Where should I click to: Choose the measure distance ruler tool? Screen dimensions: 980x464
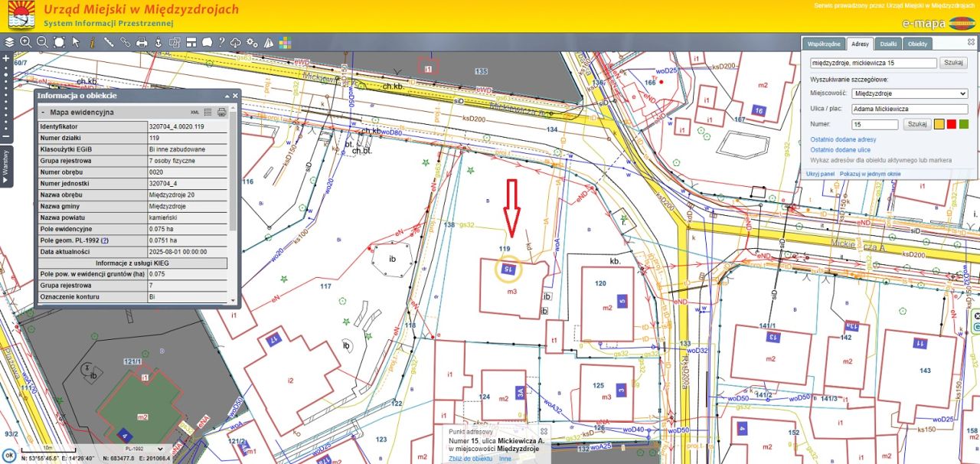(x=109, y=42)
